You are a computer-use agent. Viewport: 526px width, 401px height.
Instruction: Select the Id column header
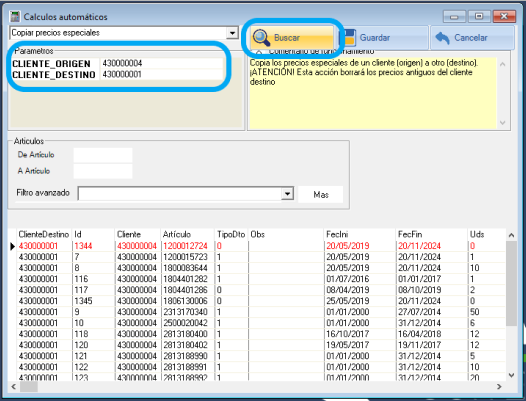[x=93, y=234]
